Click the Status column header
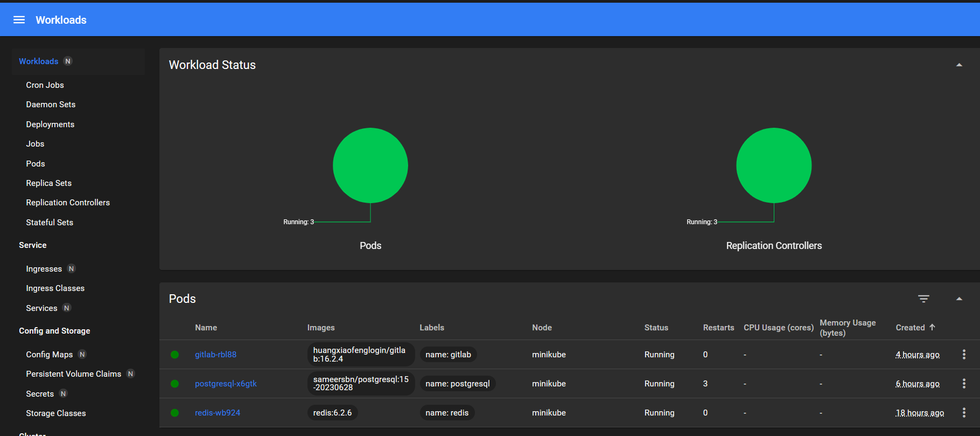 [x=656, y=328]
